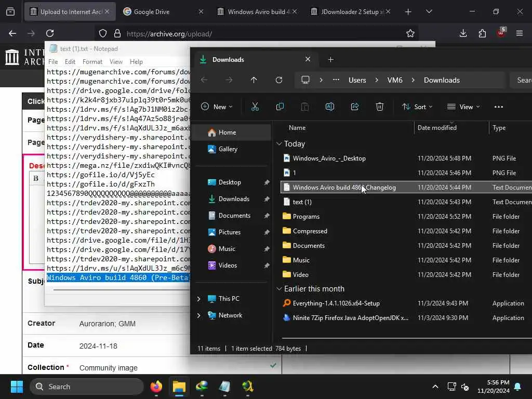The height and width of the screenshot is (399, 532).
Task: Collapse the Earlier this month group
Action: pos(279,289)
